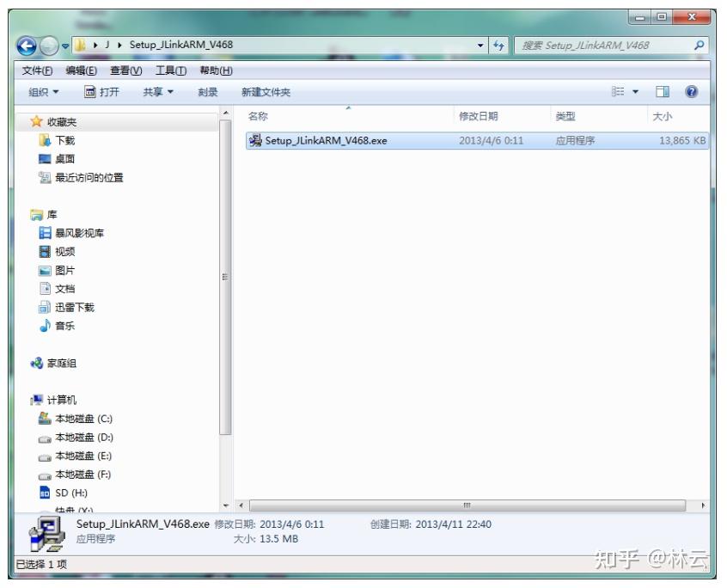
Task: Expand the address bar history dropdown
Action: tap(480, 46)
